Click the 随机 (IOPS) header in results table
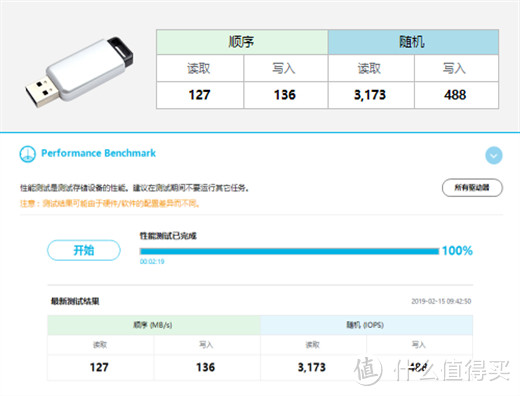The height and width of the screenshot is (396, 520). (365, 325)
